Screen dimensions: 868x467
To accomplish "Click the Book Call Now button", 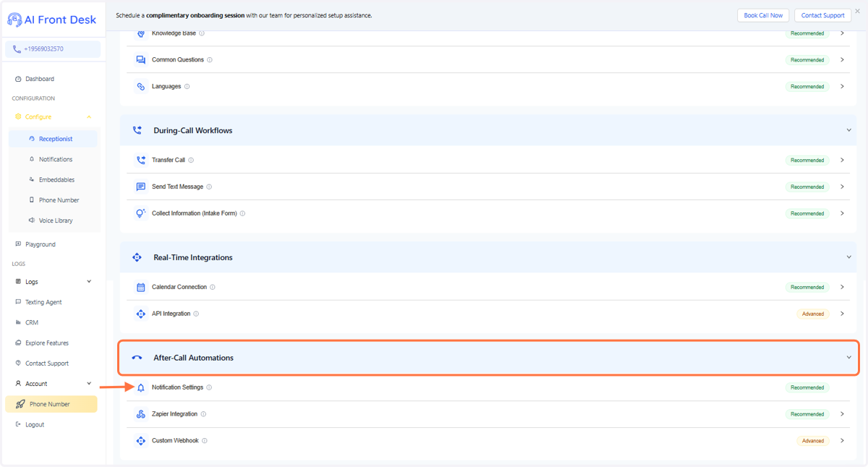I will coord(763,15).
